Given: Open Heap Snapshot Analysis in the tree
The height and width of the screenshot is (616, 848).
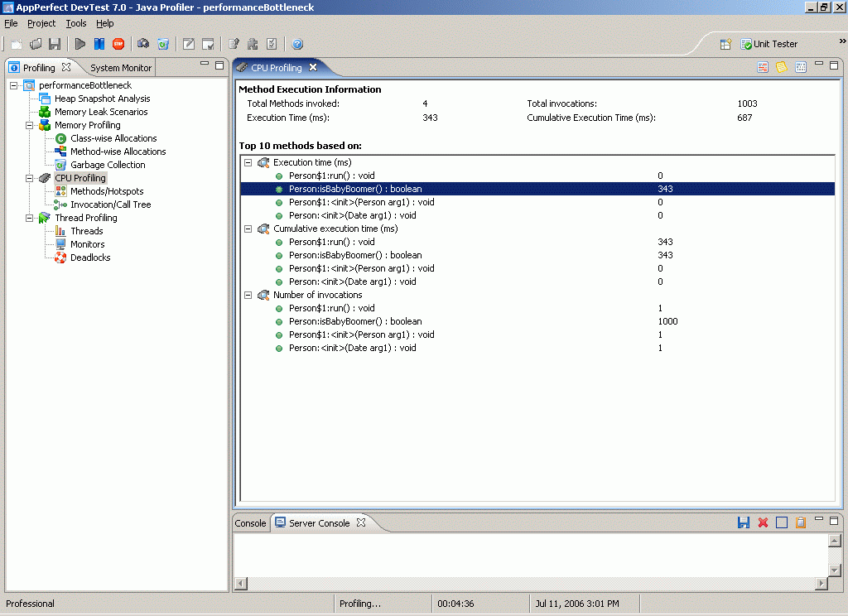Looking at the screenshot, I should tap(102, 99).
